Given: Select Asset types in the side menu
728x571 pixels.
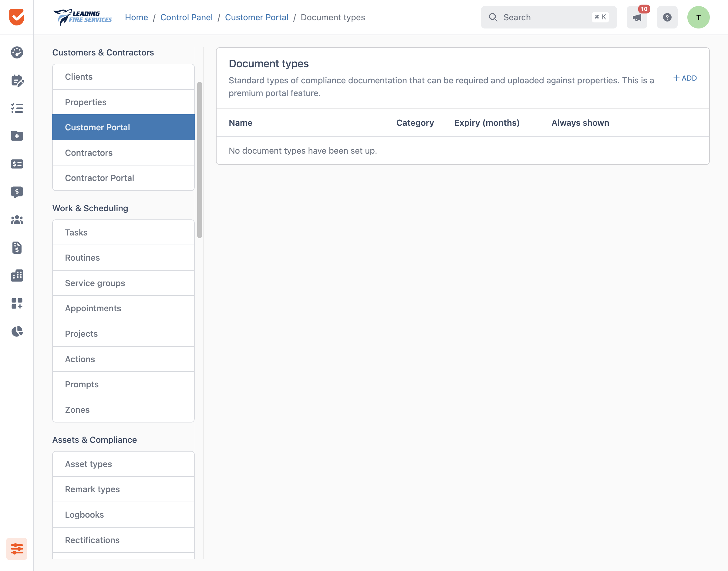Looking at the screenshot, I should pyautogui.click(x=123, y=464).
